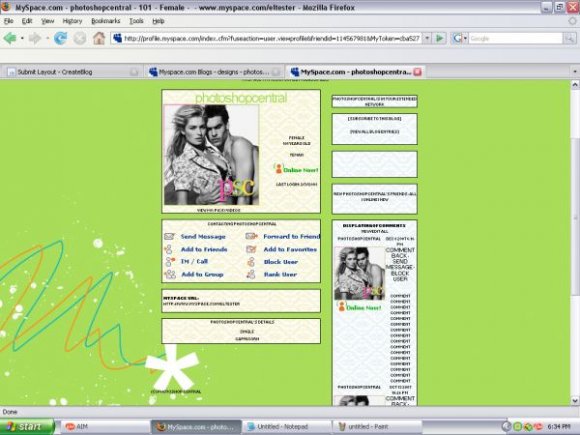Click the search magnifier button
580x435 pixels.
tap(569, 38)
